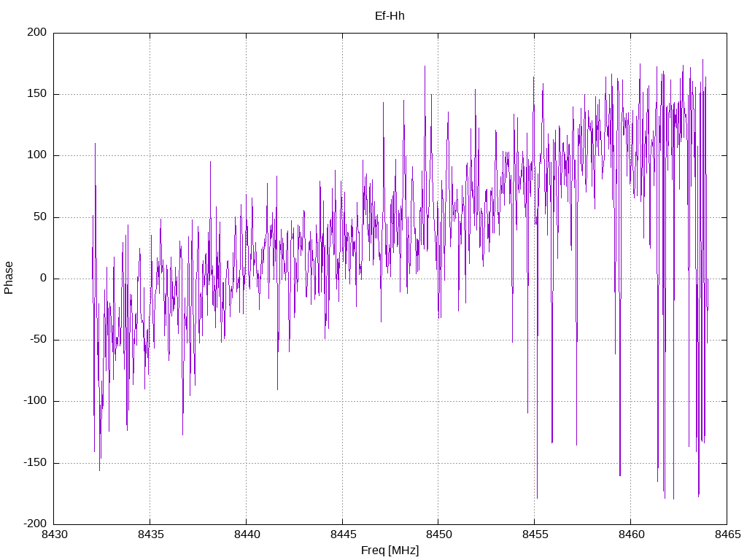Image resolution: width=747 pixels, height=560 pixels.
Task: Click the y-axis tick label 0
Action: tap(44, 278)
